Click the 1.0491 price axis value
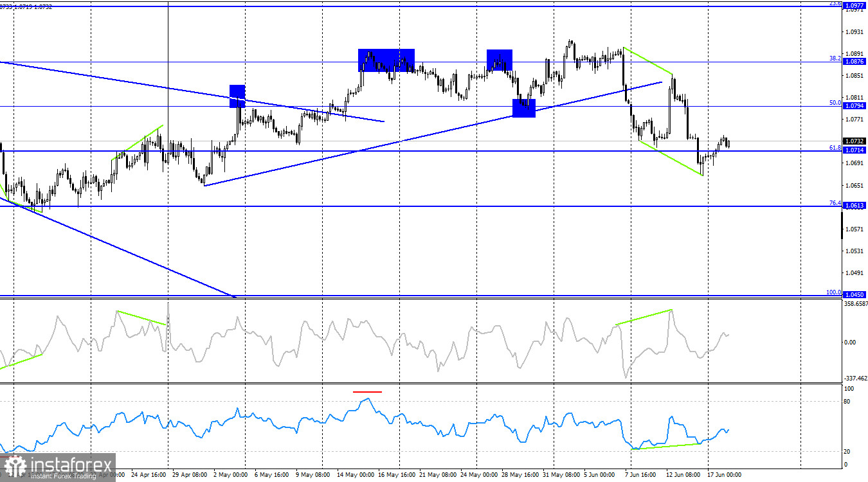Viewport: 868px width, 482px height. (854, 272)
